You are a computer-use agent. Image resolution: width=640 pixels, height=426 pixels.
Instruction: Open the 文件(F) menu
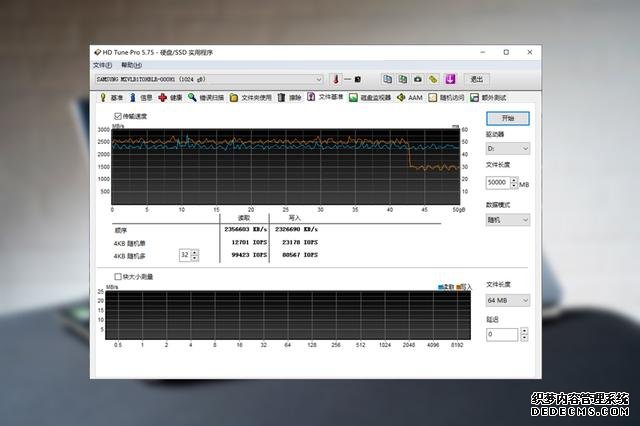(103, 64)
